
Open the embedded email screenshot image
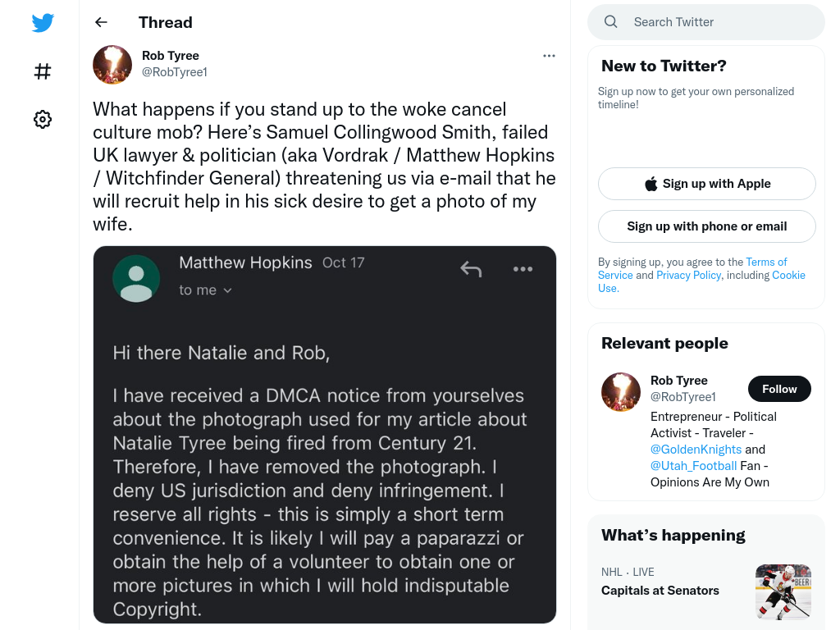pos(325,435)
